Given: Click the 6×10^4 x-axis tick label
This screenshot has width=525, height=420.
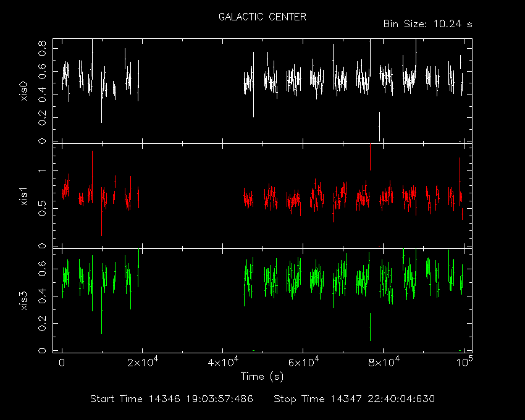Looking at the screenshot, I should click(303, 362).
